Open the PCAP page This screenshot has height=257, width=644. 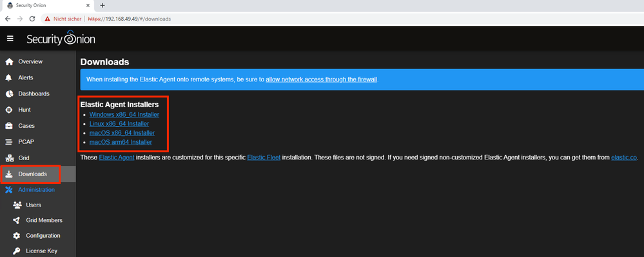pyautogui.click(x=38, y=142)
